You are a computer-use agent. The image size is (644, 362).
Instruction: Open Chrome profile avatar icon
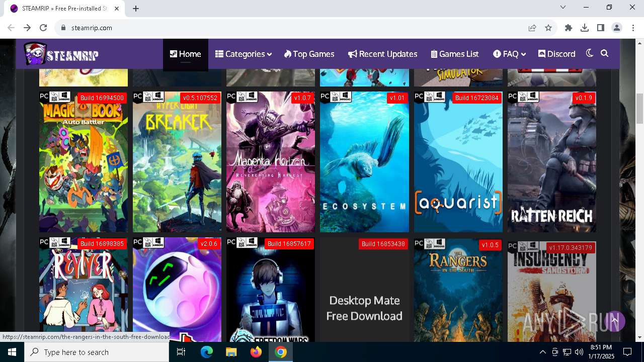pyautogui.click(x=617, y=28)
